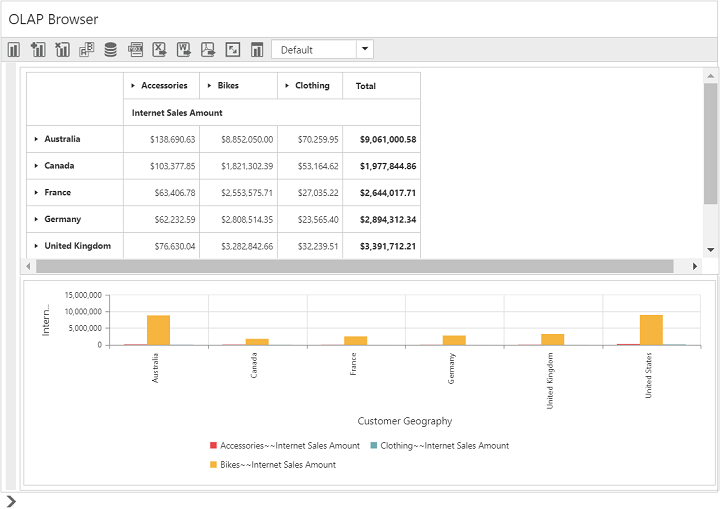Export the report to PDF
This screenshot has height=509, width=720.
click(208, 49)
